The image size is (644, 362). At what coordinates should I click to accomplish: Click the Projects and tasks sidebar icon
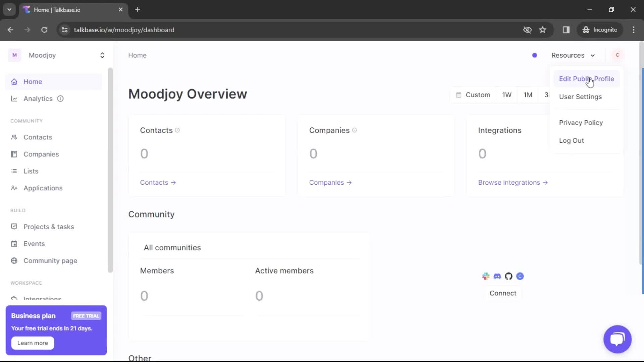coord(14,226)
